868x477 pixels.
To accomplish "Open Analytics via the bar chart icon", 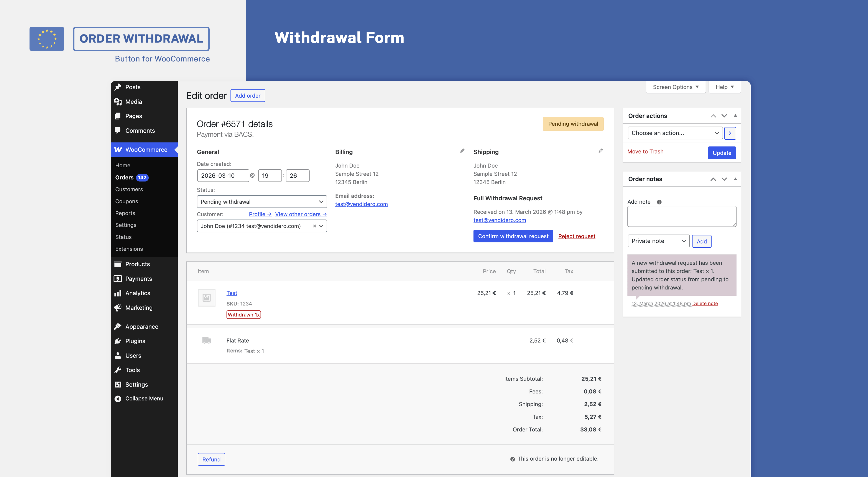I will click(118, 293).
